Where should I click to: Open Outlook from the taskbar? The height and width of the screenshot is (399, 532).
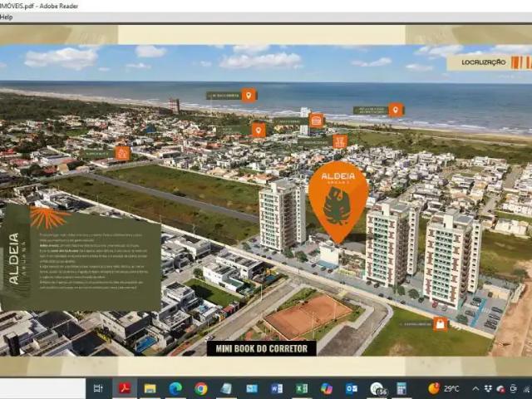(352, 388)
